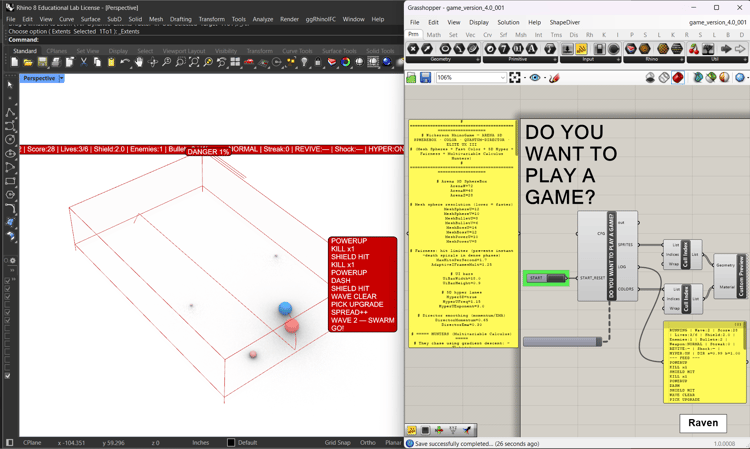750x449 pixels.
Task: Click the Grasshopper save file icon
Action: click(x=425, y=77)
